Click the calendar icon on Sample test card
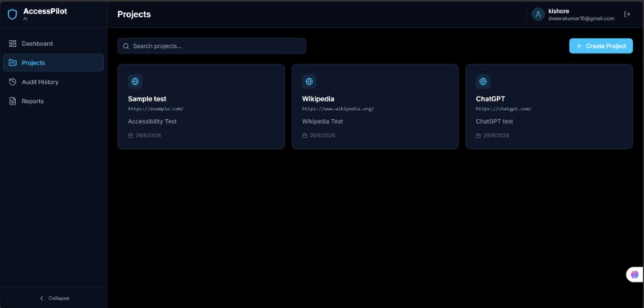This screenshot has width=644, height=308. click(x=130, y=136)
